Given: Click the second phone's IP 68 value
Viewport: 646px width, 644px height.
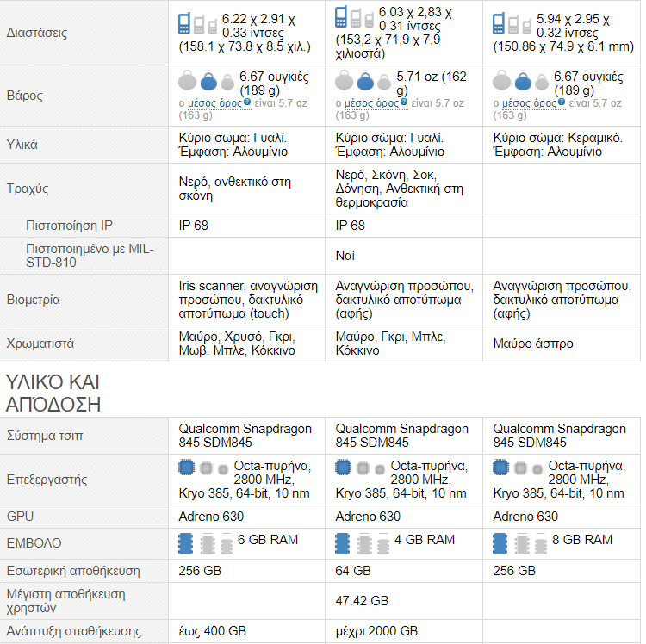Looking at the screenshot, I should pyautogui.click(x=351, y=226).
